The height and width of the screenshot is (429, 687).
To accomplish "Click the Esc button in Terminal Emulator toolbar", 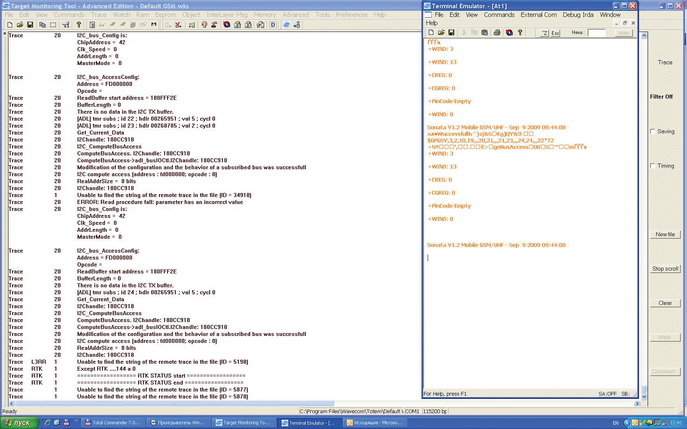I will [555, 33].
